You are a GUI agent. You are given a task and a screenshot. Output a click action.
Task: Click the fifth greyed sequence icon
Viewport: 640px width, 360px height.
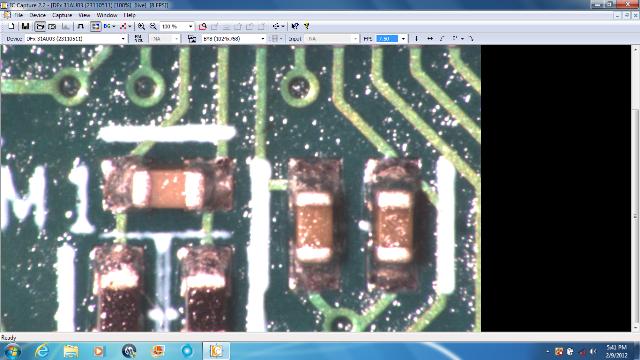262,27
